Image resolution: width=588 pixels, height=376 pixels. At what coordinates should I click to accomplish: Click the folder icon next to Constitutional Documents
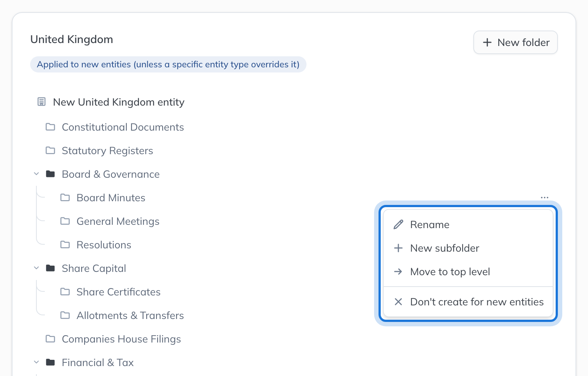50,127
